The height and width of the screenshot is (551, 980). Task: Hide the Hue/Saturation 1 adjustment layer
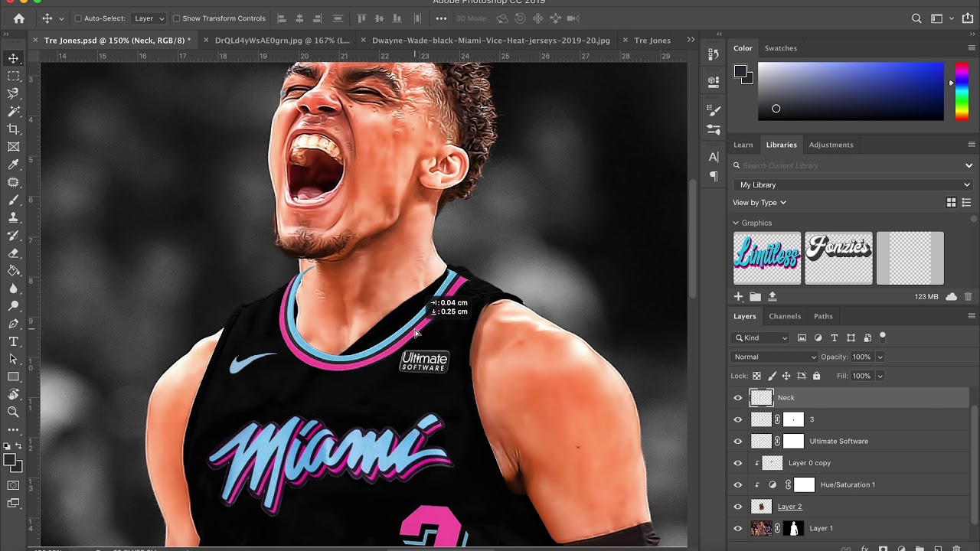[738, 484]
